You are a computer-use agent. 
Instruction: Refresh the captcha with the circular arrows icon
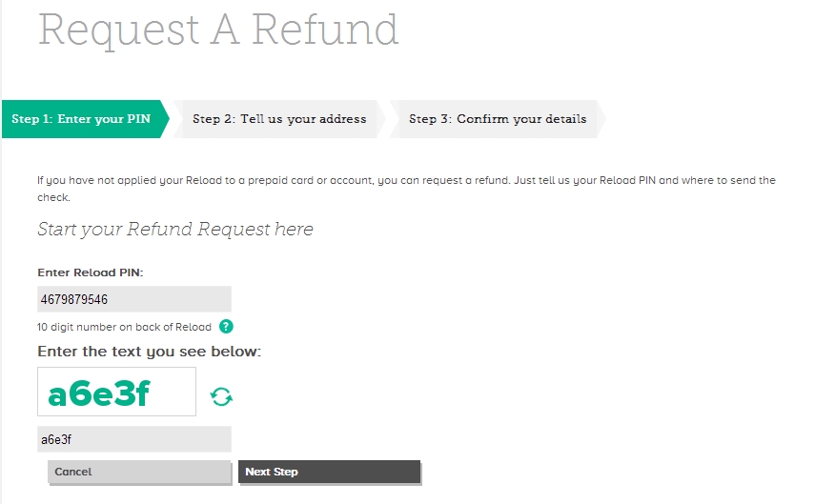pyautogui.click(x=221, y=397)
